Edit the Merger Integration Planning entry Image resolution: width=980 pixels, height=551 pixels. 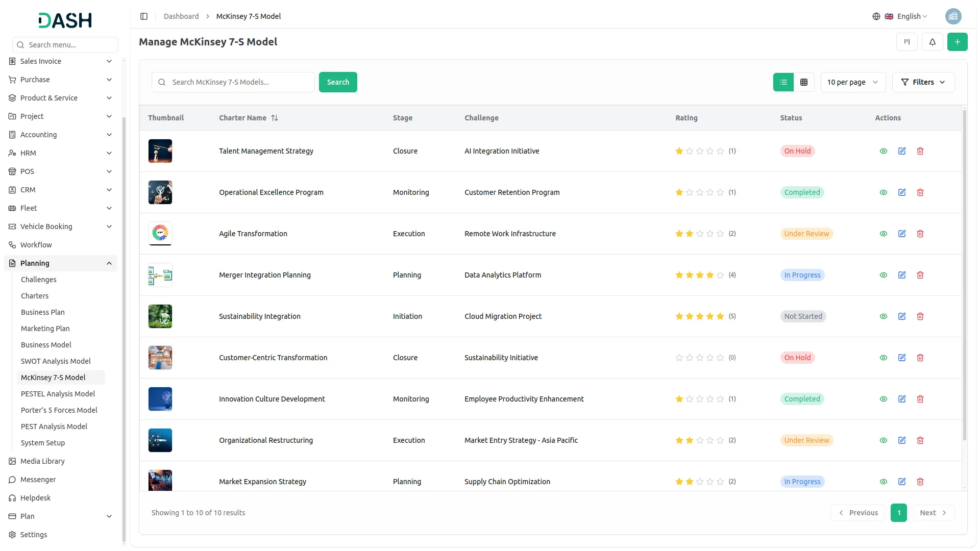tap(902, 275)
